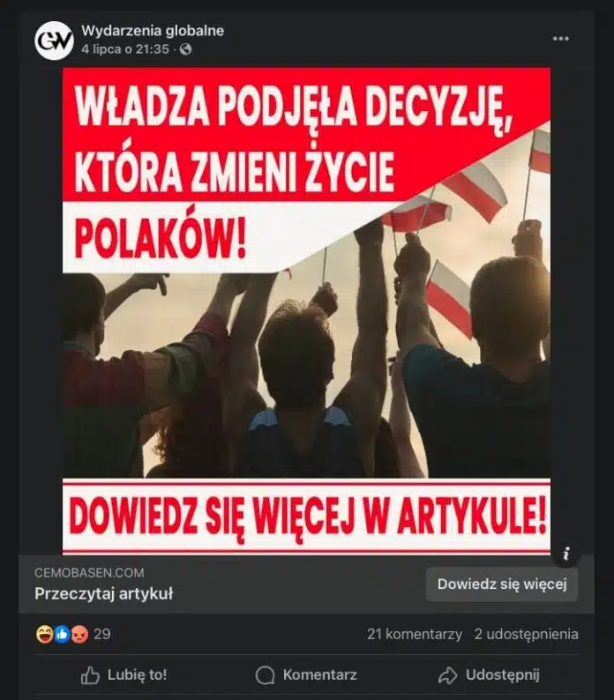Like the post with Lubię to!
614x700 pixels.
pyautogui.click(x=124, y=675)
